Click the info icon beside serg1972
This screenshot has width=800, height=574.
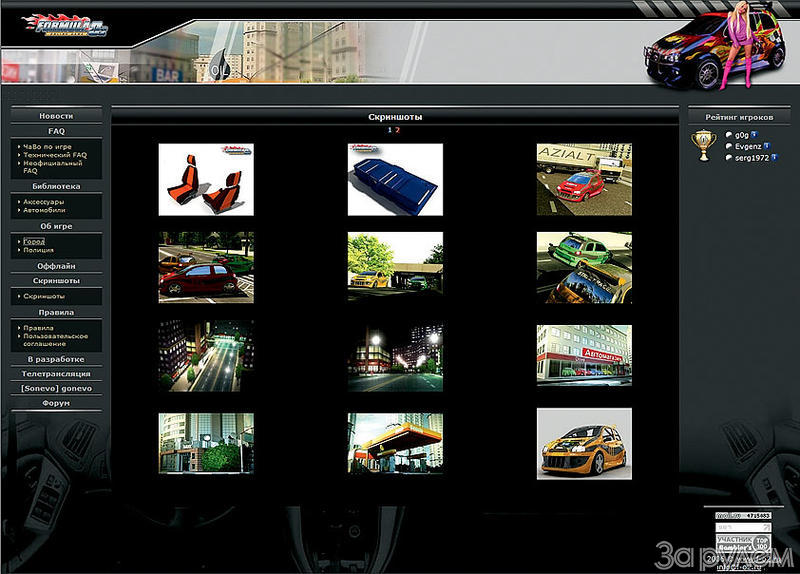coord(774,157)
